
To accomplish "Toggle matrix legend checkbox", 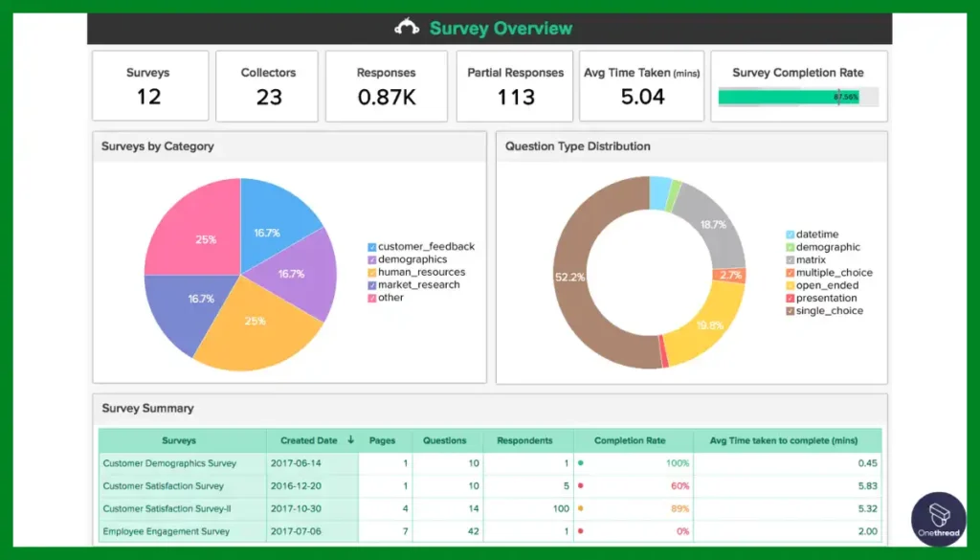I will (x=790, y=260).
